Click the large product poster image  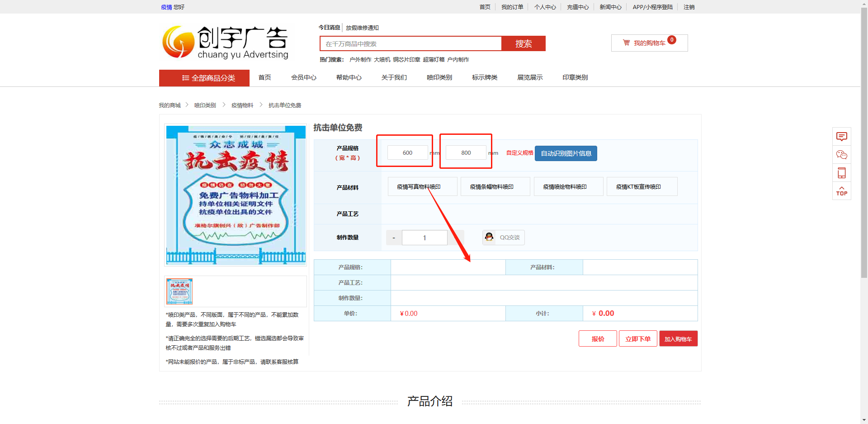[x=236, y=195]
